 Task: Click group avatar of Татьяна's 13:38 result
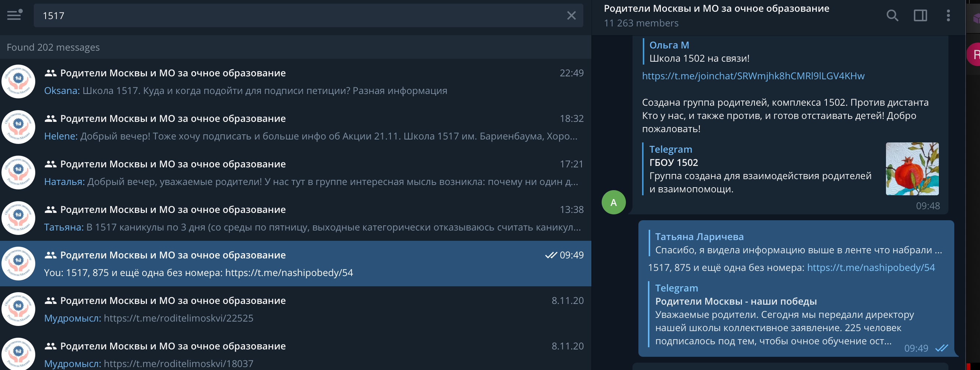point(18,218)
